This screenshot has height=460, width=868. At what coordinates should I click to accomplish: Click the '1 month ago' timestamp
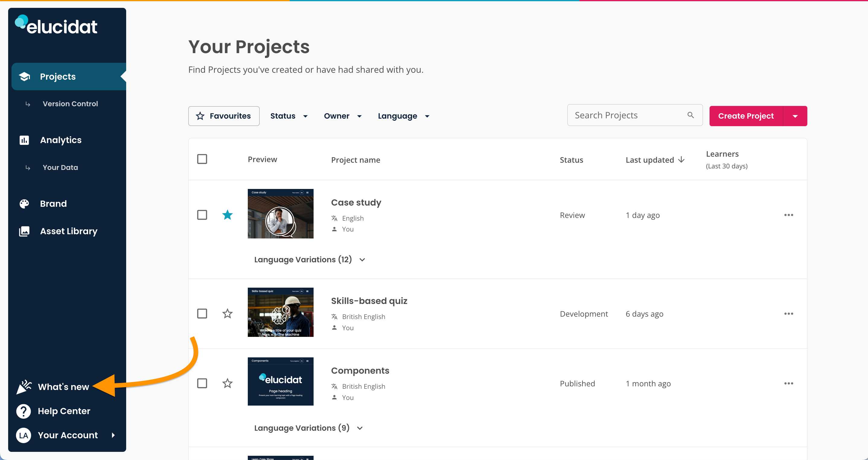point(648,384)
